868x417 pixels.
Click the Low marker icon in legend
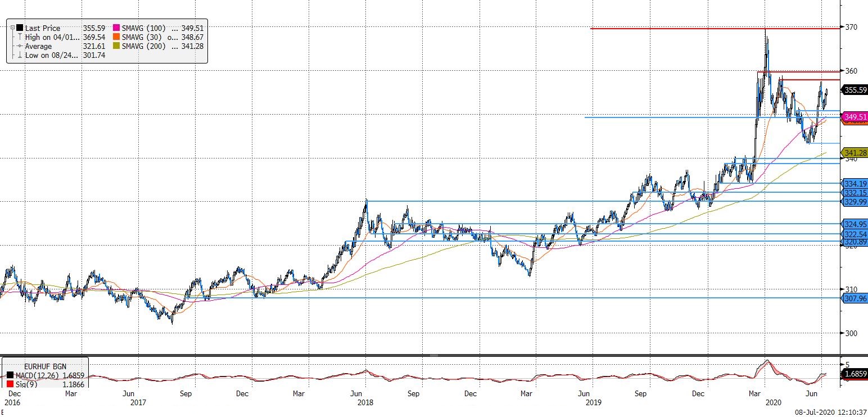[x=20, y=55]
